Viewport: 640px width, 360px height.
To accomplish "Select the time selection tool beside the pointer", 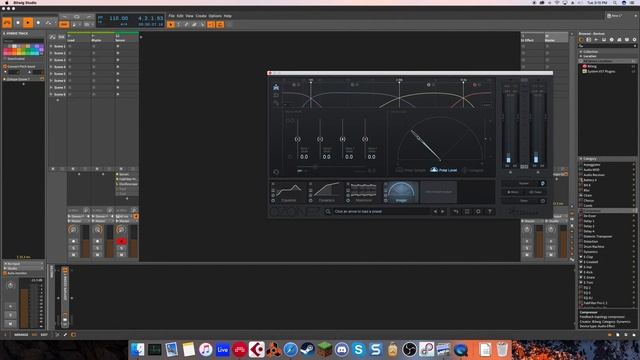I will coord(179,24).
